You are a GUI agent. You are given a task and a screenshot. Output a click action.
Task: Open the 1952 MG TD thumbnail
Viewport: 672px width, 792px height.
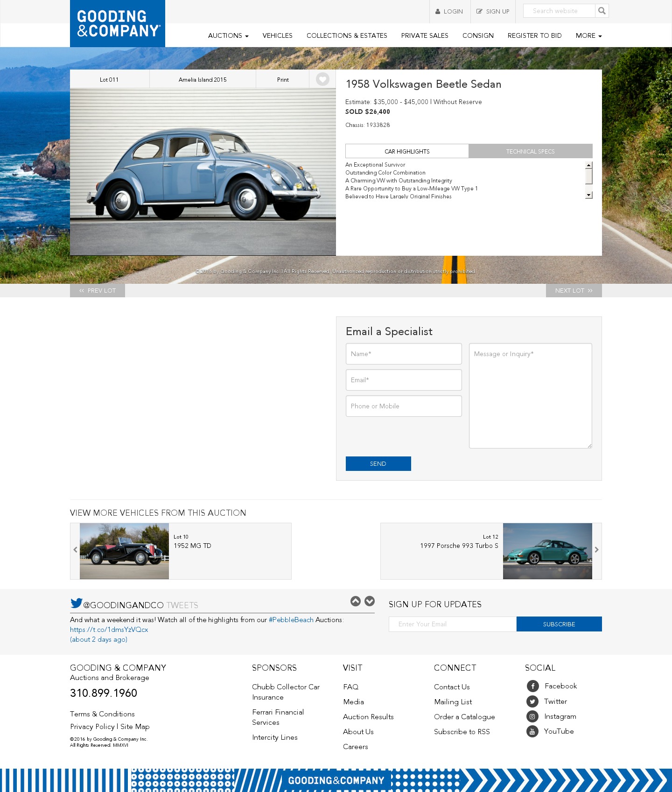[124, 551]
